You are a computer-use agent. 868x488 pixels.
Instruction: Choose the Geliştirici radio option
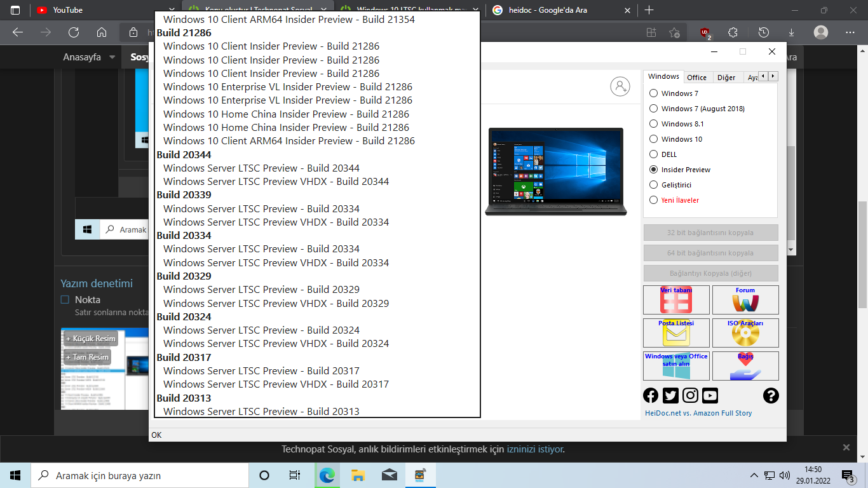click(653, 185)
